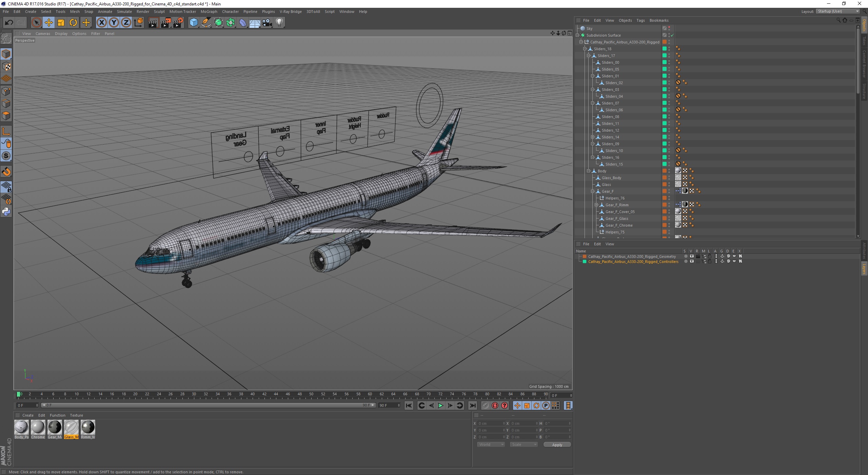
Task: Open the Simulate menu
Action: [x=124, y=12]
